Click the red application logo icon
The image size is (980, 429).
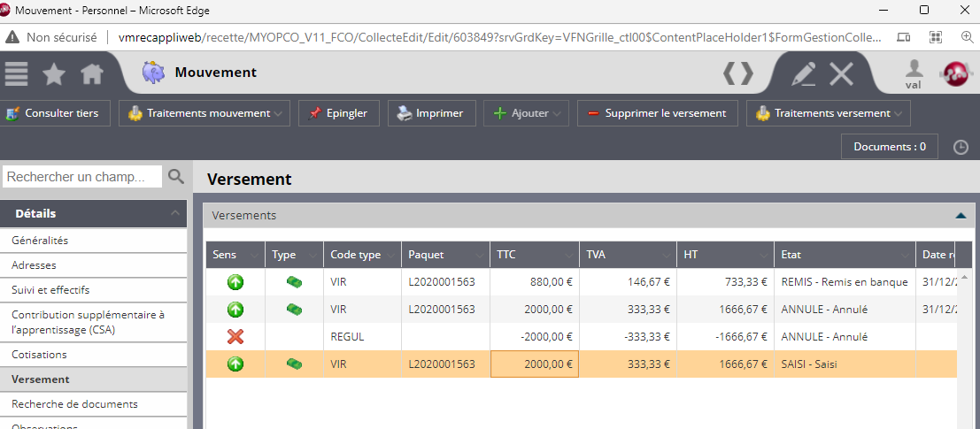pos(956,73)
